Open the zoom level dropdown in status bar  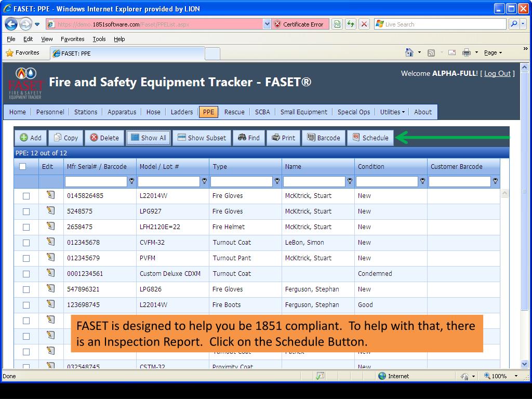pyautogui.click(x=516, y=376)
